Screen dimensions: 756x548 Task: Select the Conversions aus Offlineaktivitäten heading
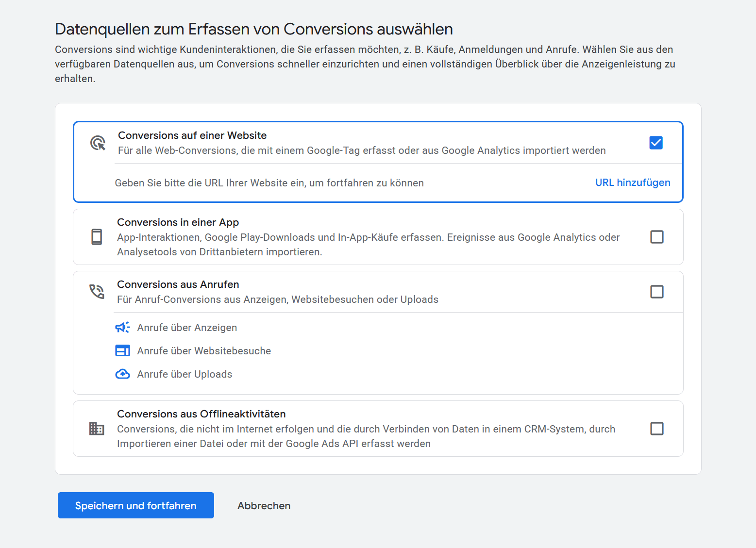[x=202, y=414]
